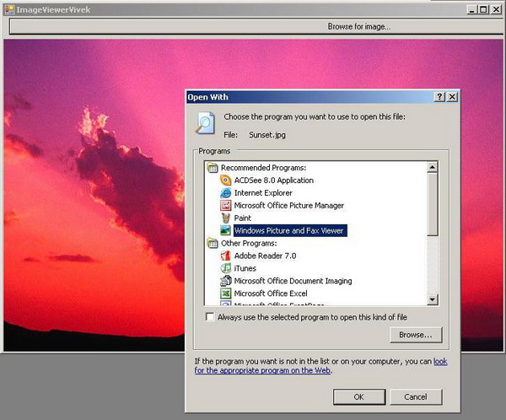
Task: Choose Microsoft Office Picture Manager entry
Action: coord(288,205)
